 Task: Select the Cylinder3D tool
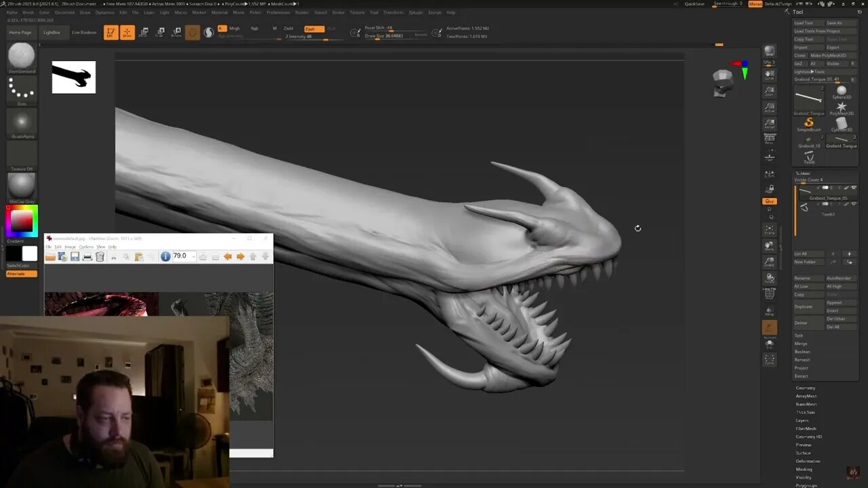click(842, 125)
